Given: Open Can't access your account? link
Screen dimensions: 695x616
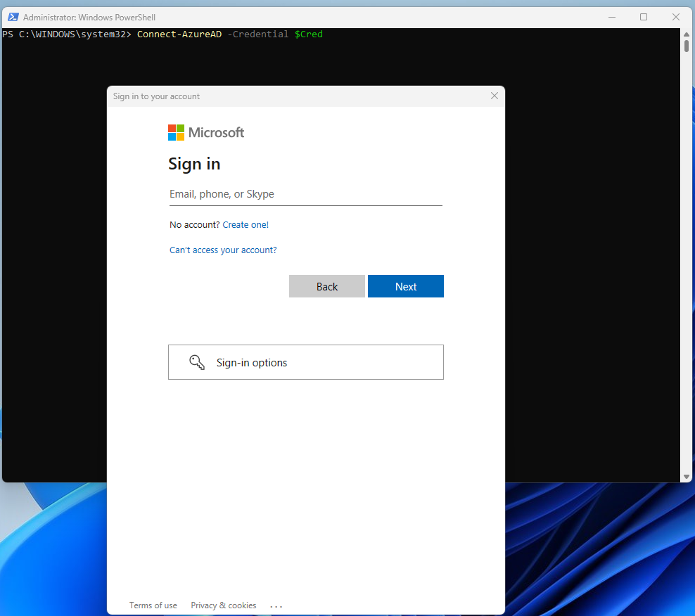Looking at the screenshot, I should [223, 250].
